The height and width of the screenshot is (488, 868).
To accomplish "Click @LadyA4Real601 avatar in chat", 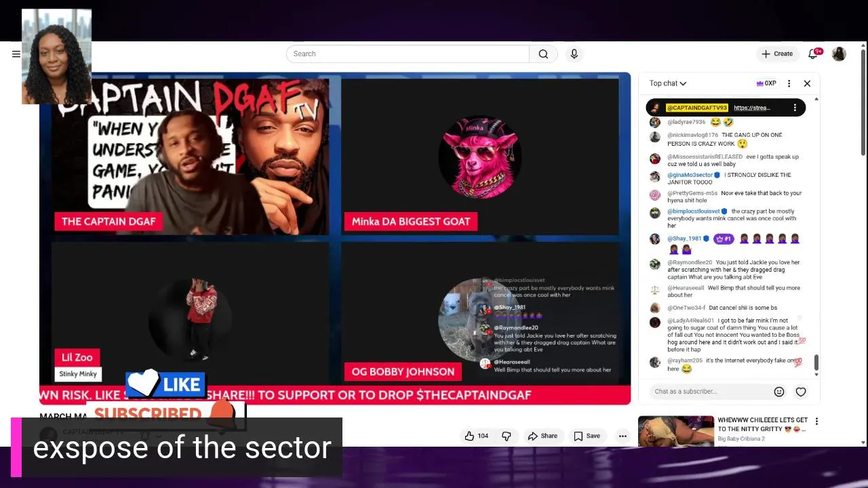I will pyautogui.click(x=654, y=323).
